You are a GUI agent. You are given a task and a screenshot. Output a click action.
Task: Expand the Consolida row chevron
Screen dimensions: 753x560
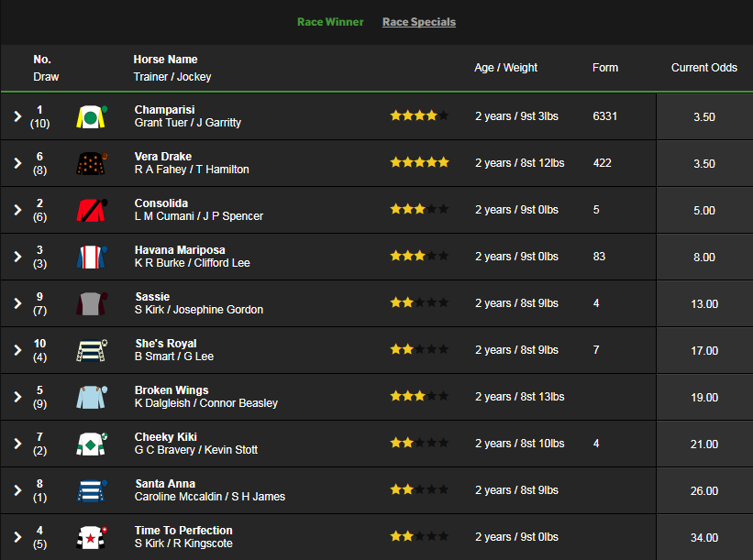pos(17,210)
